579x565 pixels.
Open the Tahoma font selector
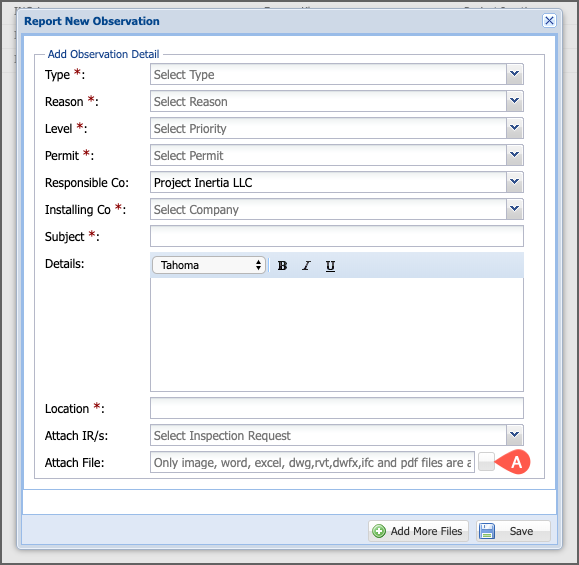point(209,265)
